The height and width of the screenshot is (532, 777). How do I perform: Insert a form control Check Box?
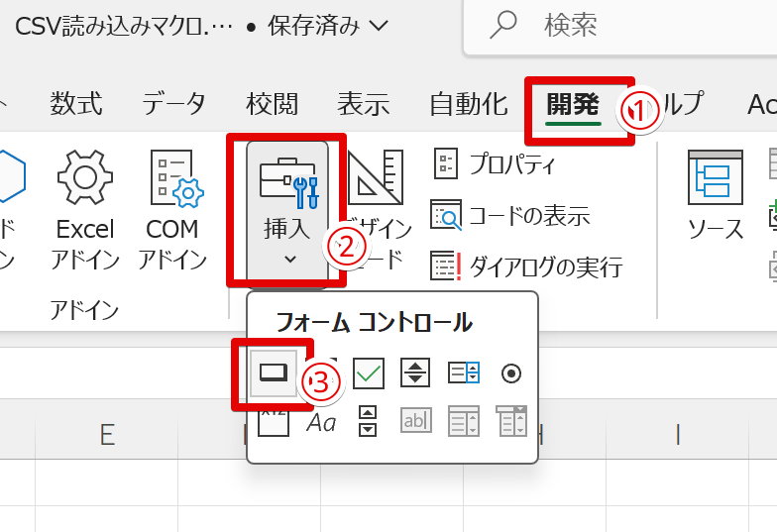coord(369,372)
